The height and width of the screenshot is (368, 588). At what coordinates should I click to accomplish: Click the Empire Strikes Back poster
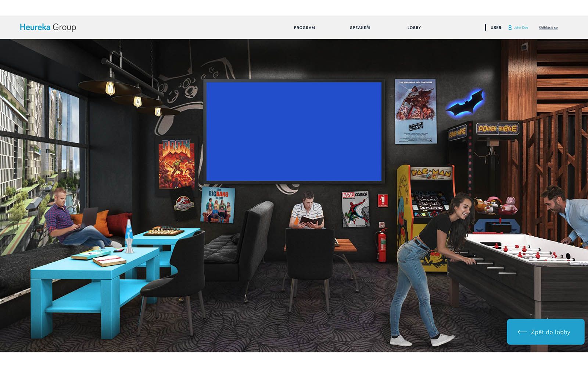(x=415, y=111)
